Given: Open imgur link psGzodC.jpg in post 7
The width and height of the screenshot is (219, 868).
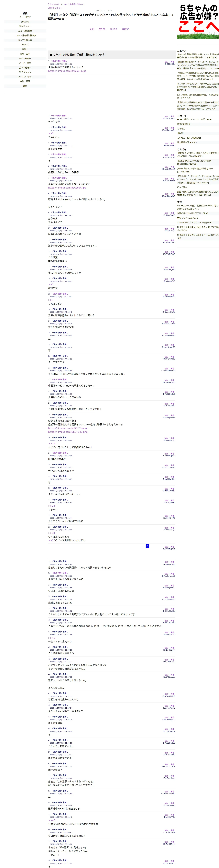Looking at the screenshot, I should (67, 188).
